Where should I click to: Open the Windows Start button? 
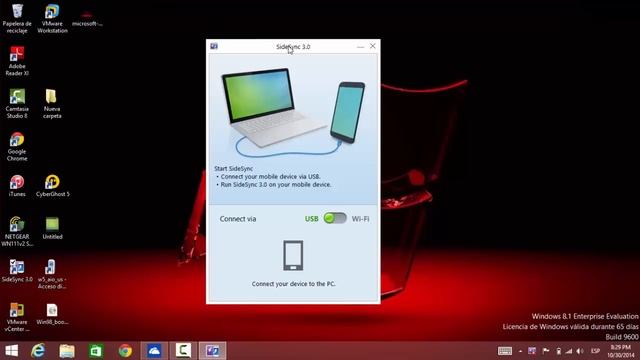[11, 351]
